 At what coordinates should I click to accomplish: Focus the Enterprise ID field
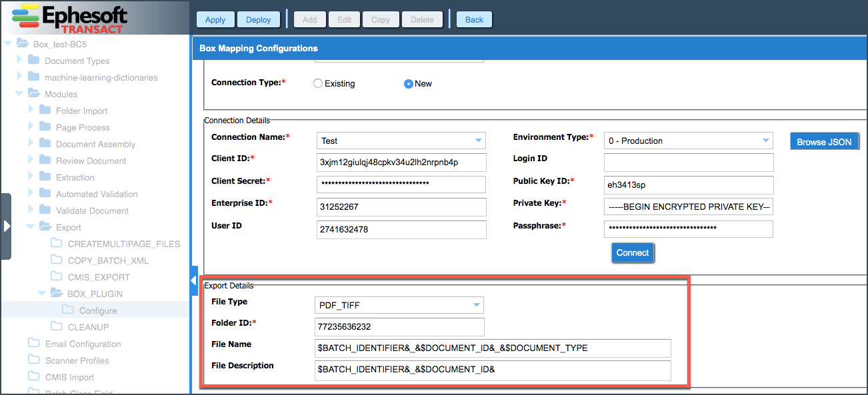[x=401, y=207]
